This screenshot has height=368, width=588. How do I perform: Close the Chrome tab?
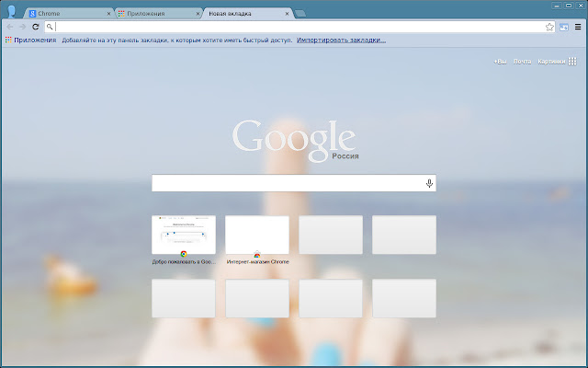[108, 14]
